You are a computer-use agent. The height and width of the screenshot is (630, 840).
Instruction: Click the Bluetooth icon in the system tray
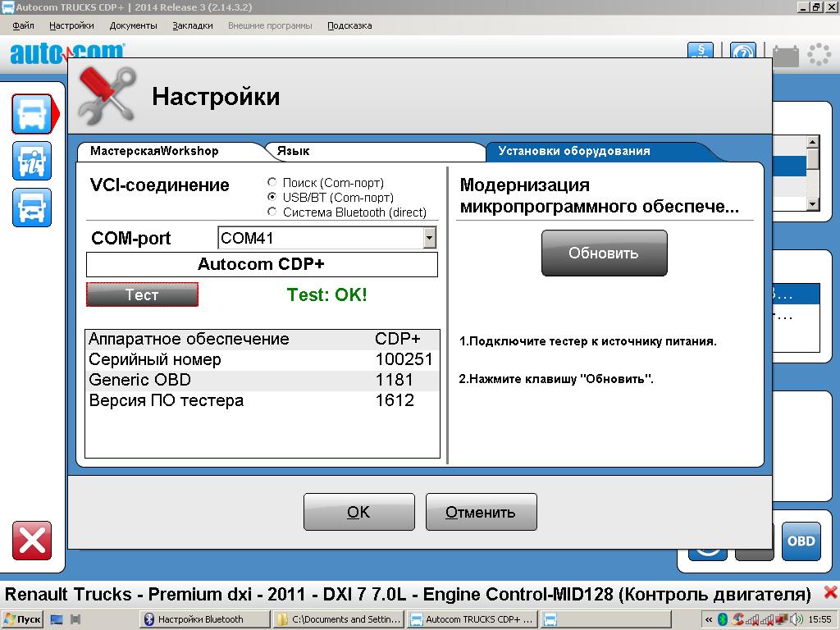pos(722,619)
